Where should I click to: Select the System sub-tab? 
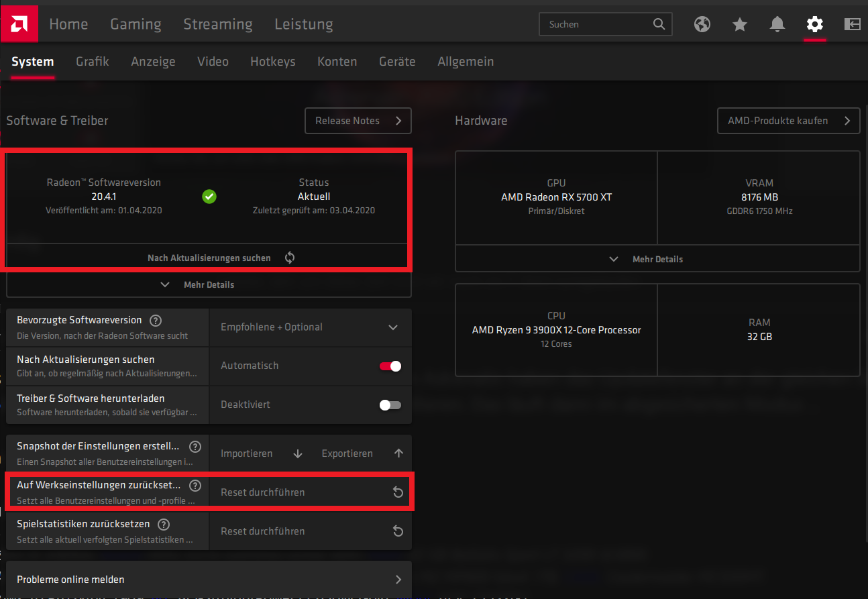click(32, 61)
